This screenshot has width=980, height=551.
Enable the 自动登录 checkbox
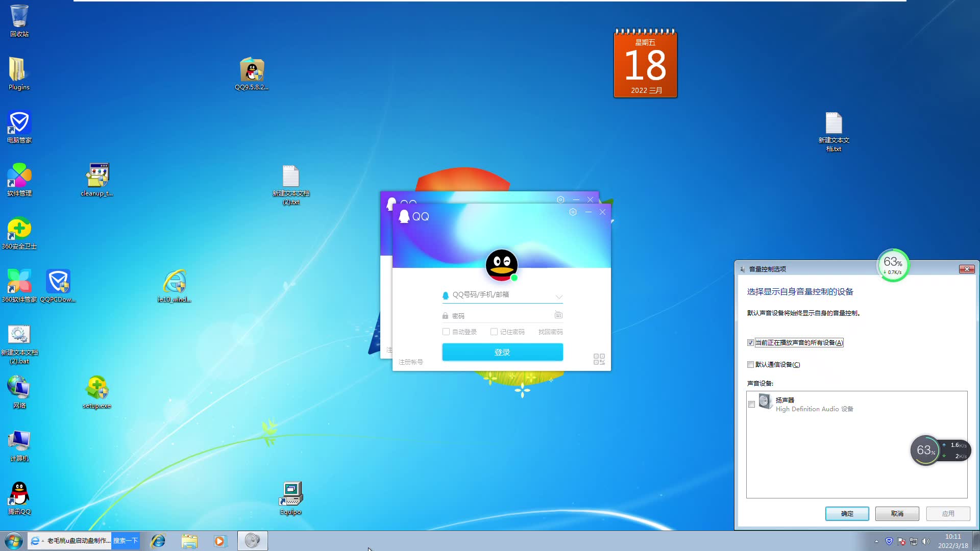click(x=446, y=332)
